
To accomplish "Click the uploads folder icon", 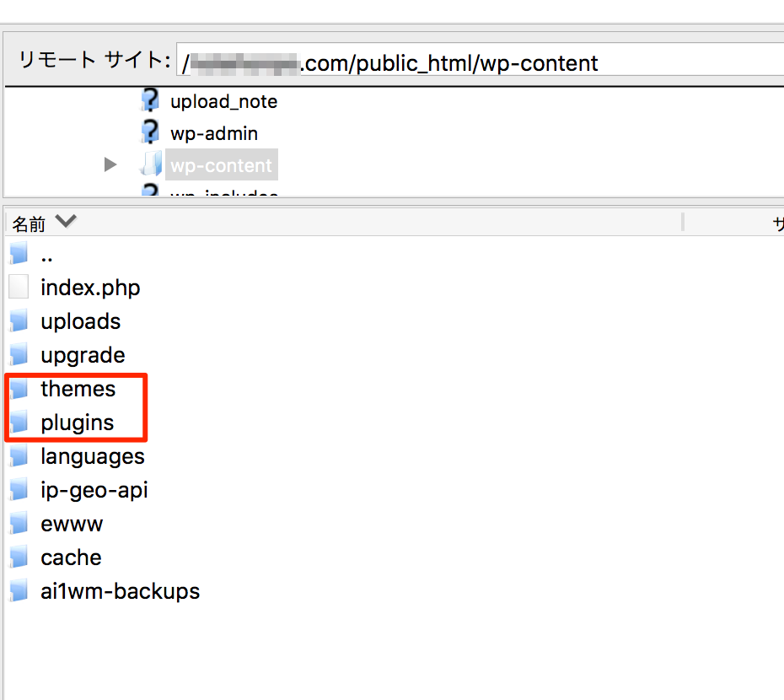I will [x=19, y=321].
